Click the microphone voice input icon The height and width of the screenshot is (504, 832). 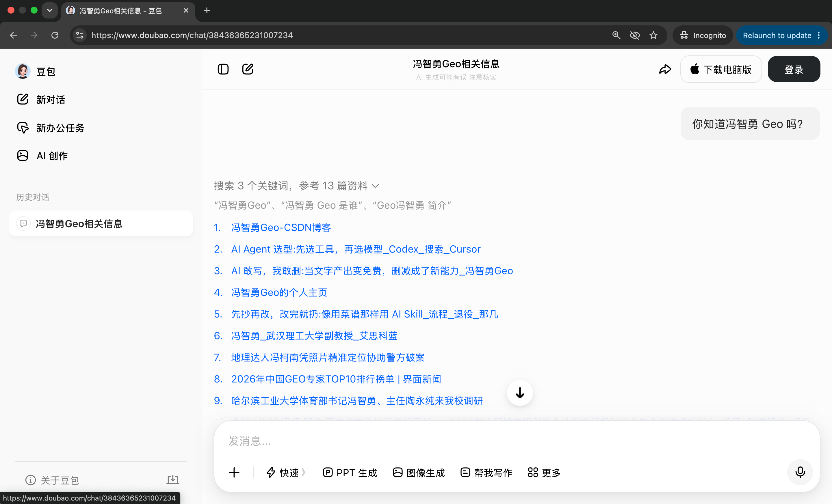[x=800, y=472]
